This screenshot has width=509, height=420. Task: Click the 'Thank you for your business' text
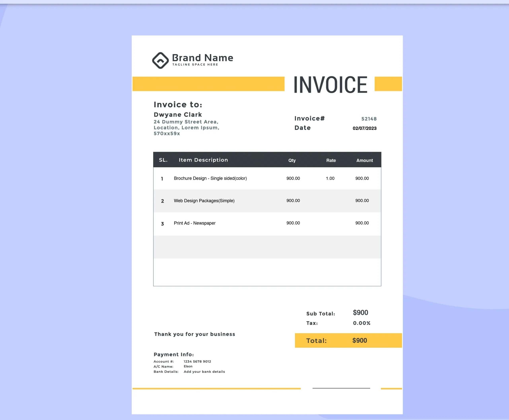point(194,334)
